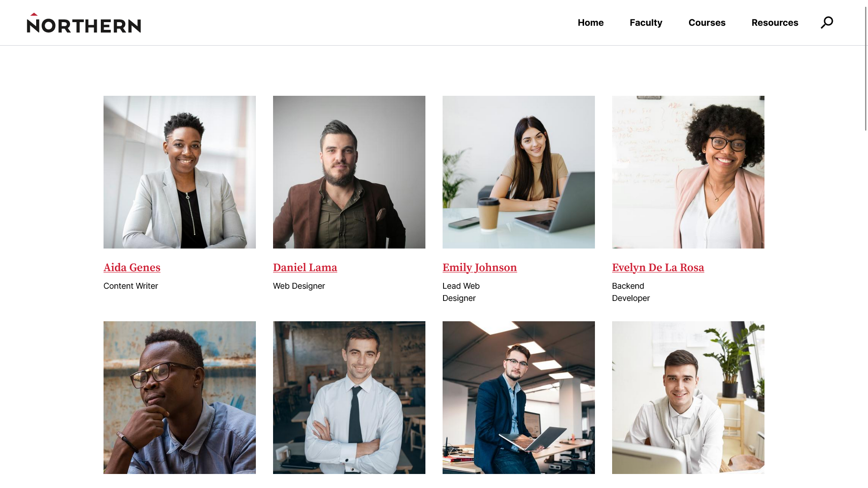Select photo of man with crossed arms
The height and width of the screenshot is (488, 868).
click(x=349, y=398)
